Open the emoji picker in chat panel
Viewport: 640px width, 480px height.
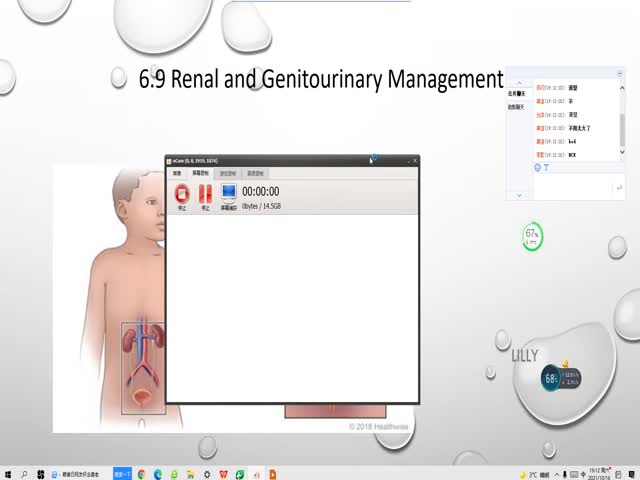[538, 167]
